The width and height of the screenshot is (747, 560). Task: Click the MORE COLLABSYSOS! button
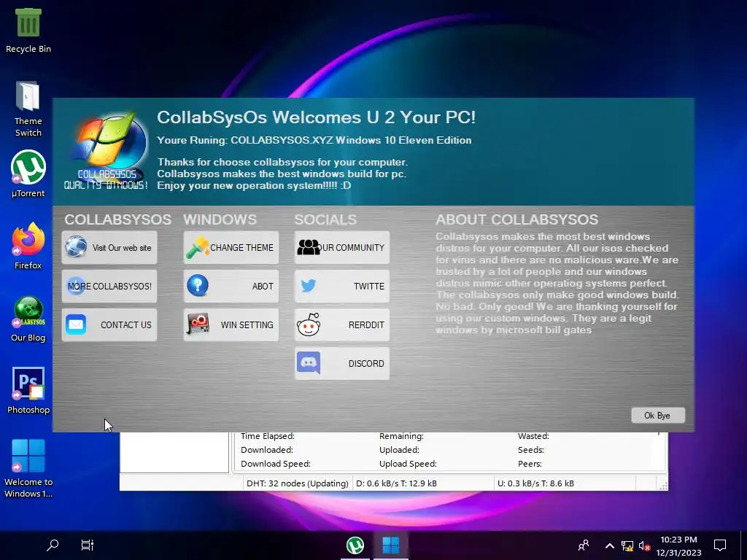coord(109,286)
